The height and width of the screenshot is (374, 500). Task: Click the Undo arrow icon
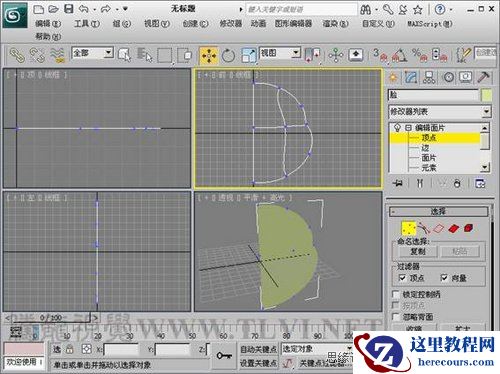point(83,9)
